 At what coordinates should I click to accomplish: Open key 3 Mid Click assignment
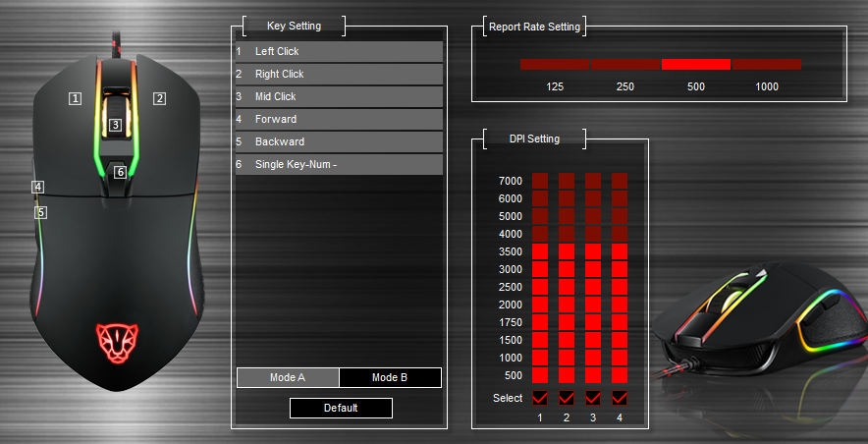coord(339,97)
